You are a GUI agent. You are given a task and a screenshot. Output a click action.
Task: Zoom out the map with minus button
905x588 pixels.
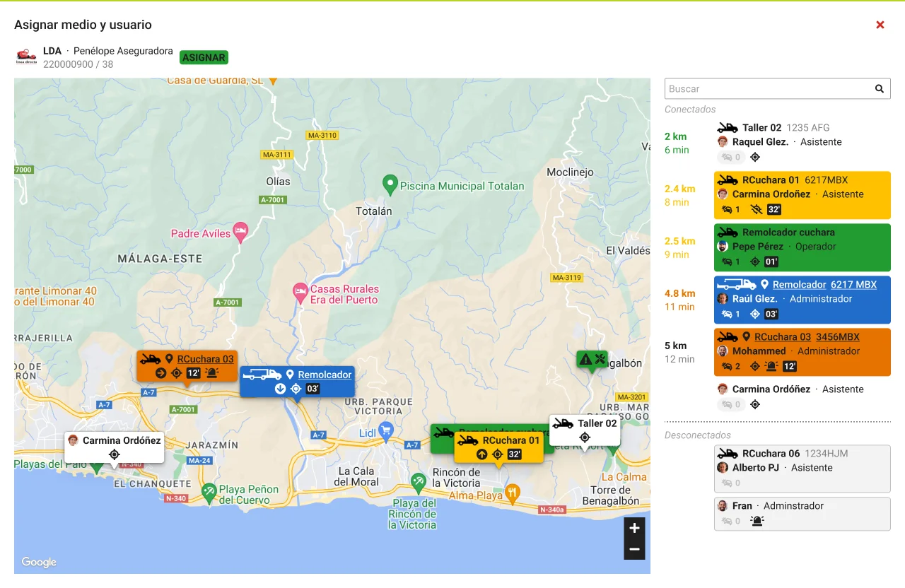[634, 549]
